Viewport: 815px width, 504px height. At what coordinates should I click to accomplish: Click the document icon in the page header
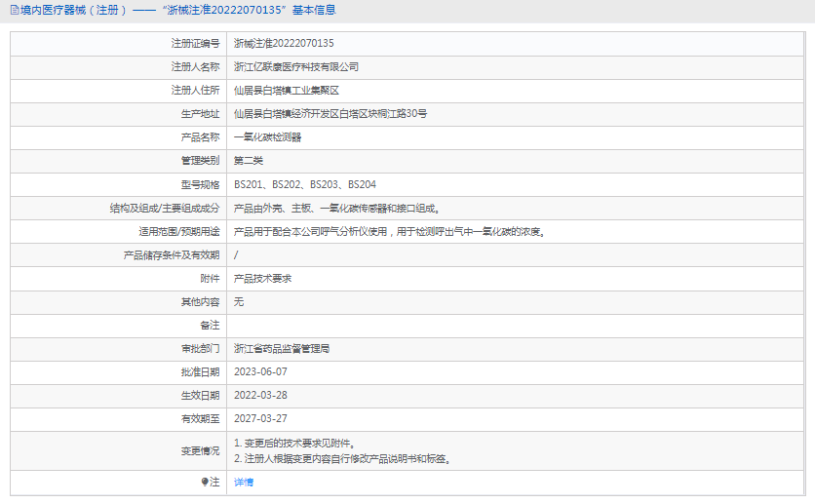tap(15, 10)
